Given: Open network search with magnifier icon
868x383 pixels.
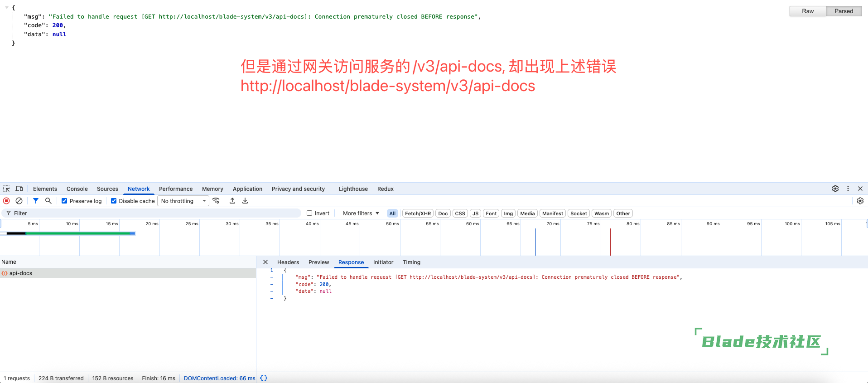Looking at the screenshot, I should pos(48,201).
